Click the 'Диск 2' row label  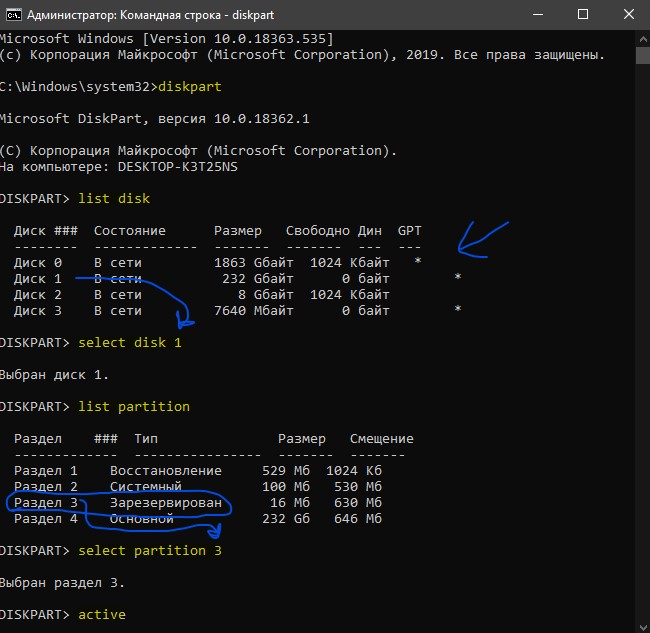[38, 295]
